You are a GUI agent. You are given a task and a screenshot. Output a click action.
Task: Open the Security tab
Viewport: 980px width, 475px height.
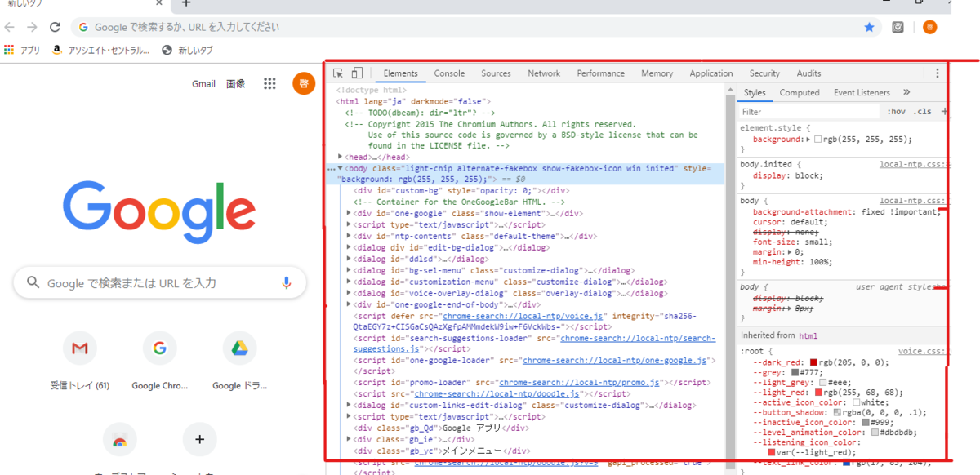pos(764,73)
